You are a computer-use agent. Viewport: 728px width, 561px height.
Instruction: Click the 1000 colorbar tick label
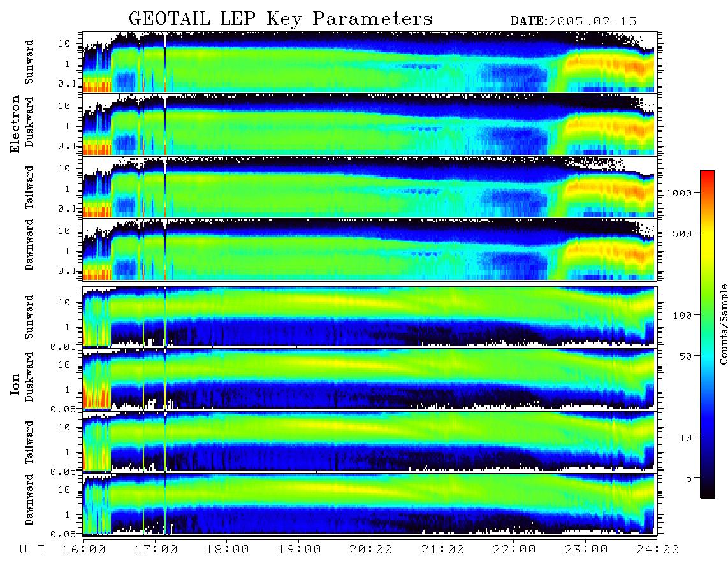point(679,193)
